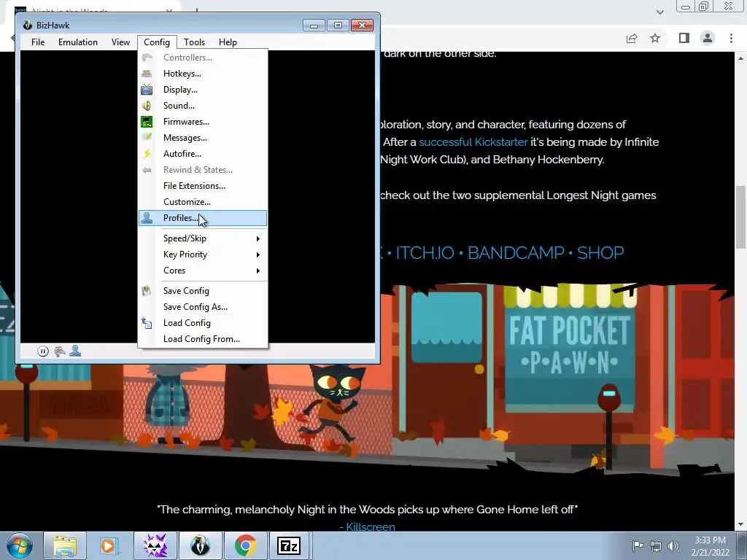The image size is (747, 560).
Task: Open the Action Center flag icon
Action: pos(638,545)
